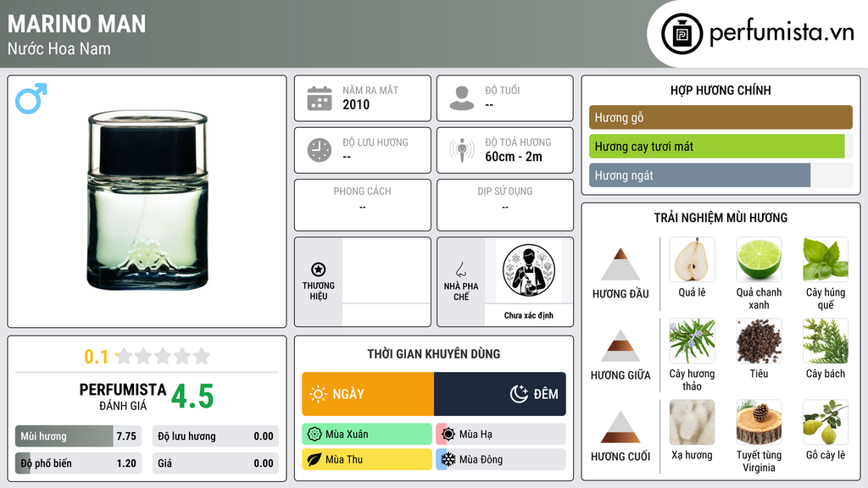Click the Hương cuối pyramid icon
The width and height of the screenshot is (868, 488).
pyautogui.click(x=620, y=427)
